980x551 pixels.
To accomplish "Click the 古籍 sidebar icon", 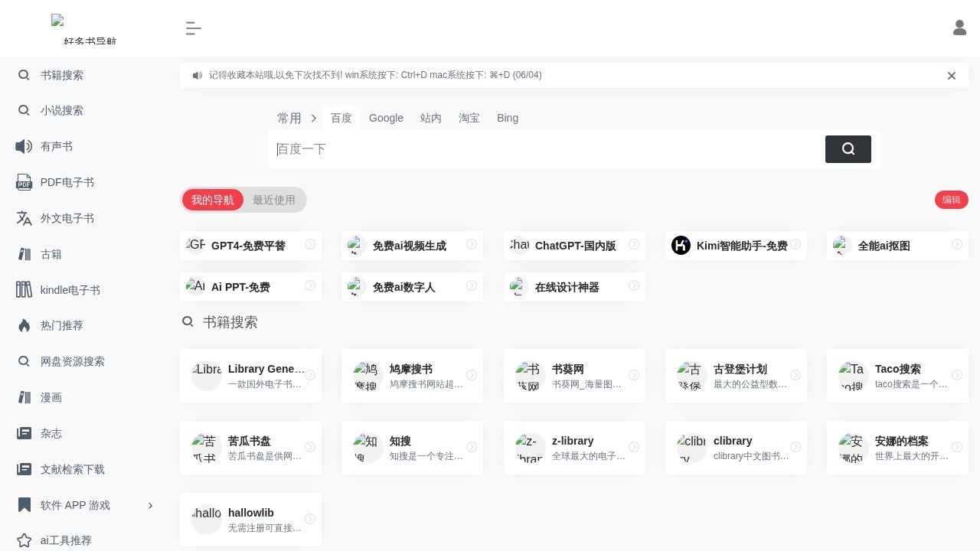I will 24,254.
